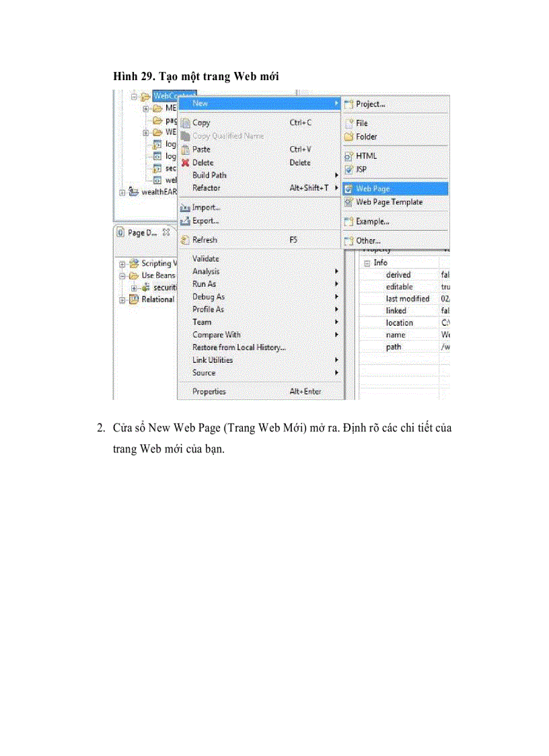Viewport: 549px width, 756px height.
Task: Click the Refresh icon
Action: 184,240
